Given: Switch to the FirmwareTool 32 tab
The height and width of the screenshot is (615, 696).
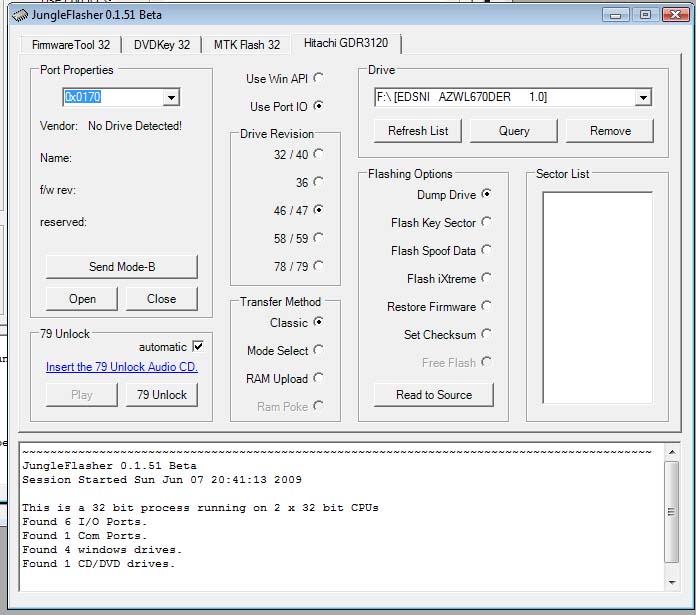Looking at the screenshot, I should [x=71, y=45].
